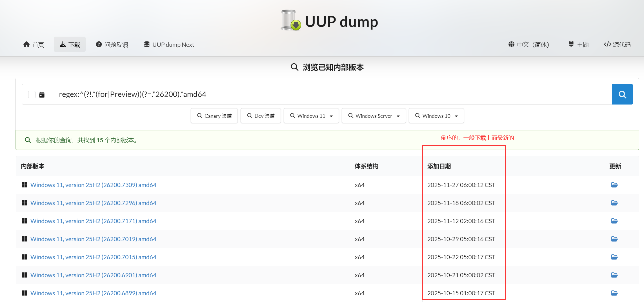Click date 2025-10-29 05:00:16 CST

(461, 239)
